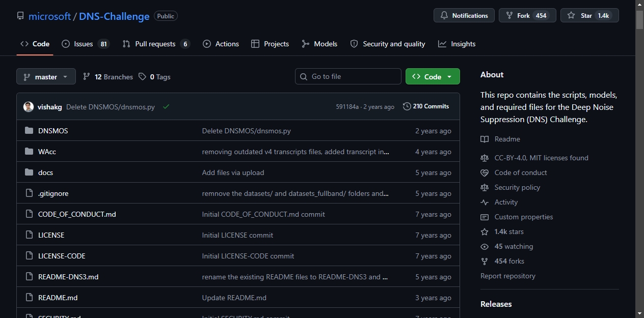Click the green commit status checkmark

pos(166,107)
